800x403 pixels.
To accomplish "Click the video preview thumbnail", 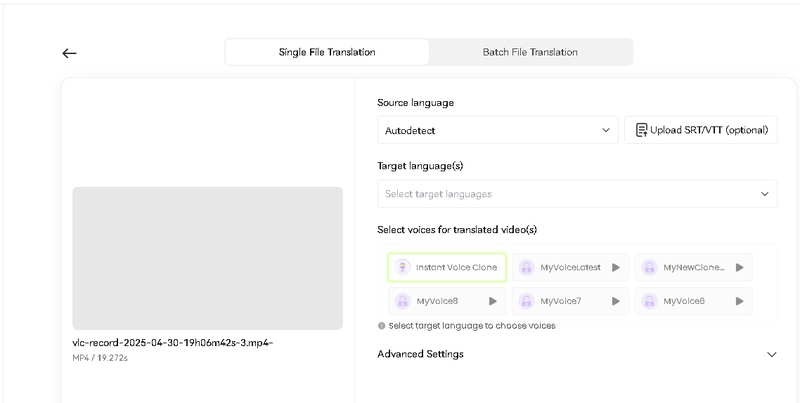I will pyautogui.click(x=207, y=258).
